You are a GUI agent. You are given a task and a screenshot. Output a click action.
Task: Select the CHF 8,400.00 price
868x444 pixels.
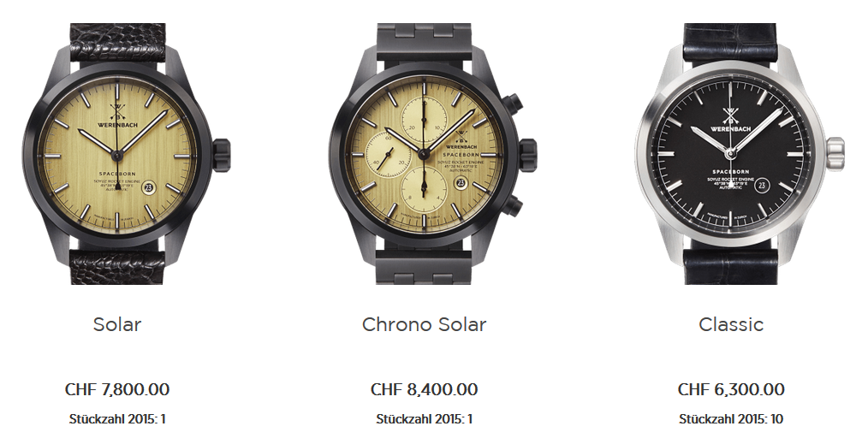point(424,389)
